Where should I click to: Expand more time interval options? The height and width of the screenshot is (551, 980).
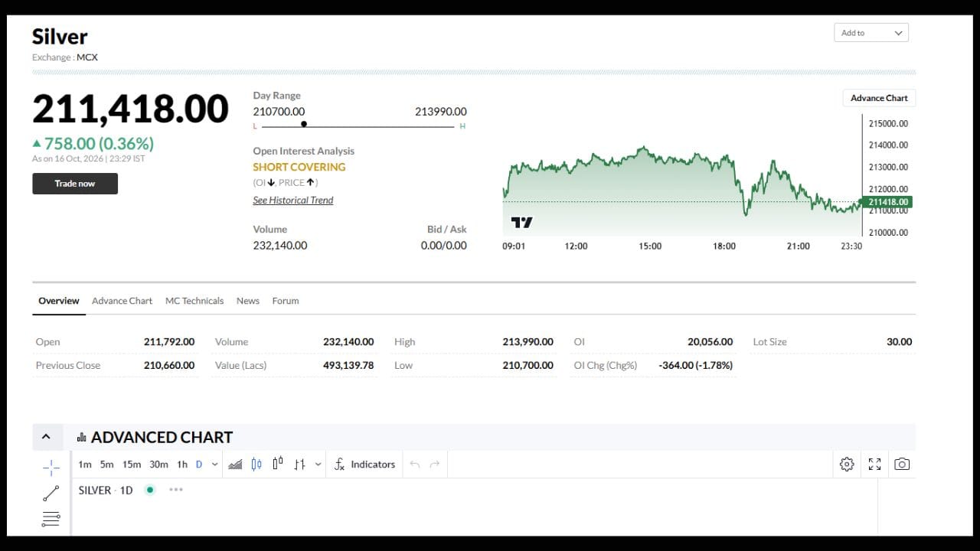(x=214, y=465)
